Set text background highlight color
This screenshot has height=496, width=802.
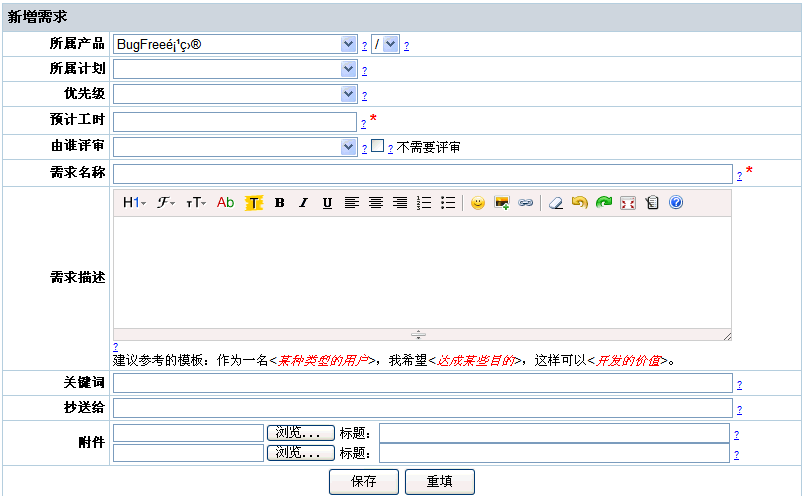coord(254,202)
